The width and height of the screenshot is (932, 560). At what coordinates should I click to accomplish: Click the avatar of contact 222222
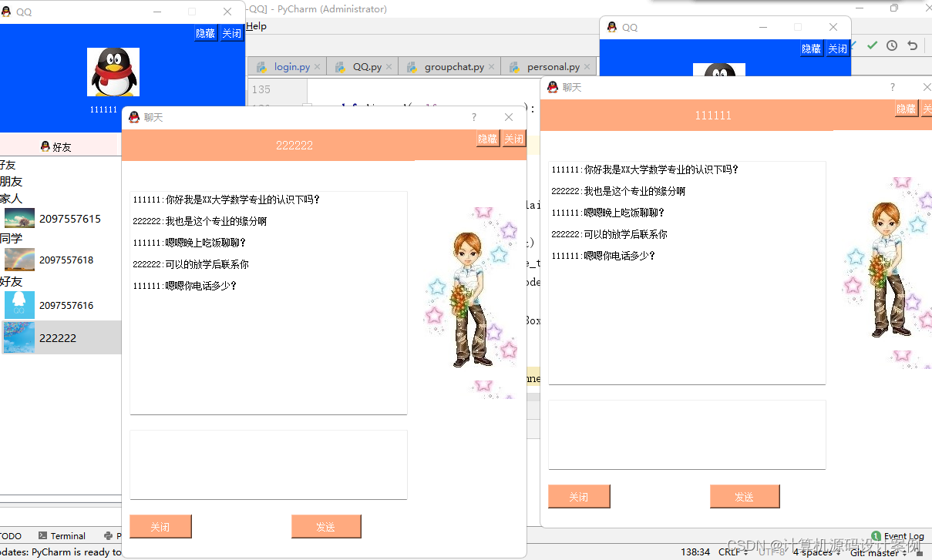pyautogui.click(x=19, y=337)
